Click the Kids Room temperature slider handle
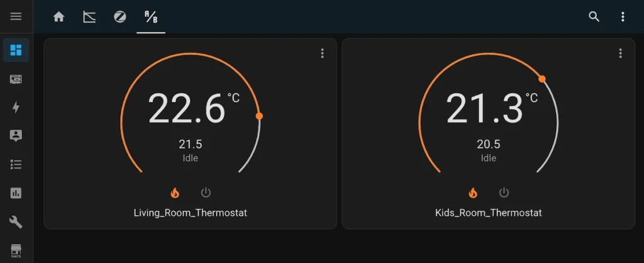This screenshot has height=263, width=644. coord(541,79)
